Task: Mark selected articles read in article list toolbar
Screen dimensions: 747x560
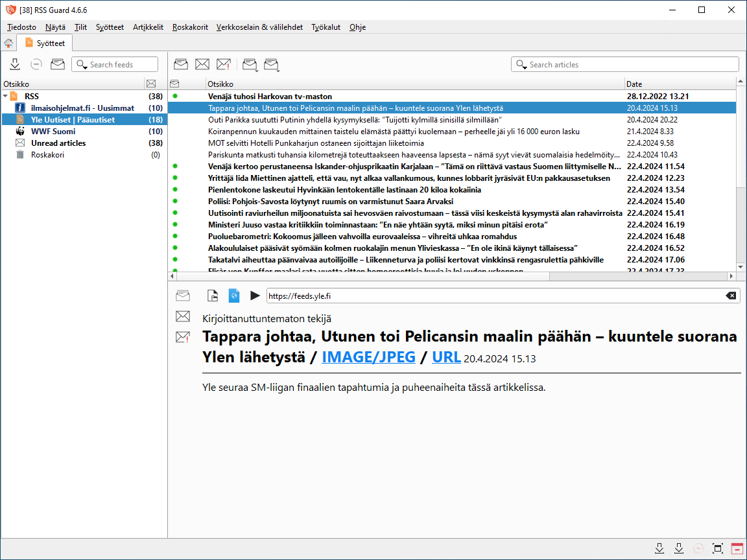Action: (x=180, y=64)
